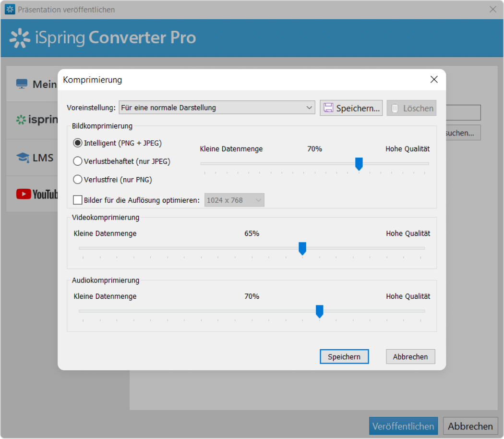
Task: Click the floppy disk icon on Speichern...
Action: (x=328, y=108)
